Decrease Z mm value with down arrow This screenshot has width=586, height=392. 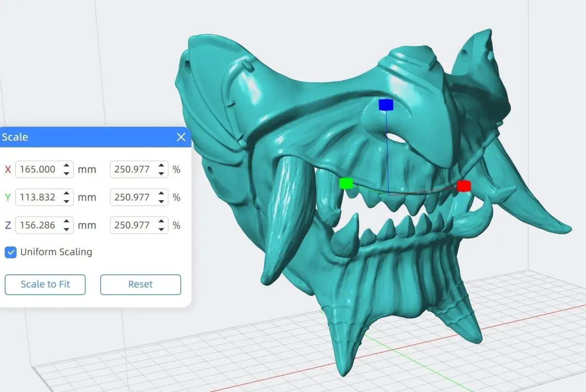click(66, 229)
